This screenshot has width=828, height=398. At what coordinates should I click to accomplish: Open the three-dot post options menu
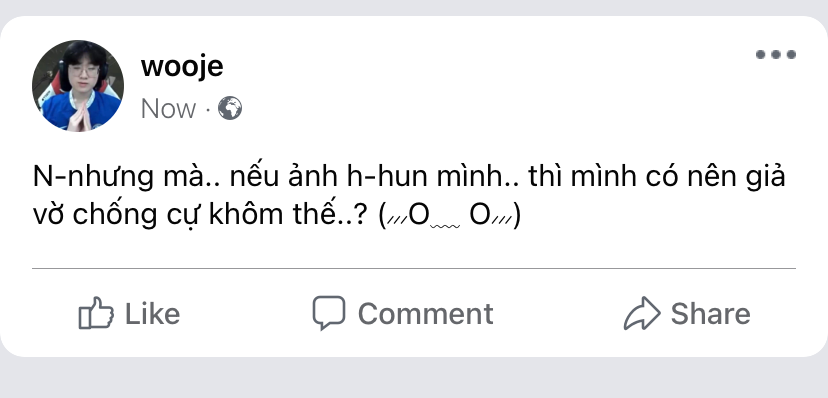(x=775, y=54)
